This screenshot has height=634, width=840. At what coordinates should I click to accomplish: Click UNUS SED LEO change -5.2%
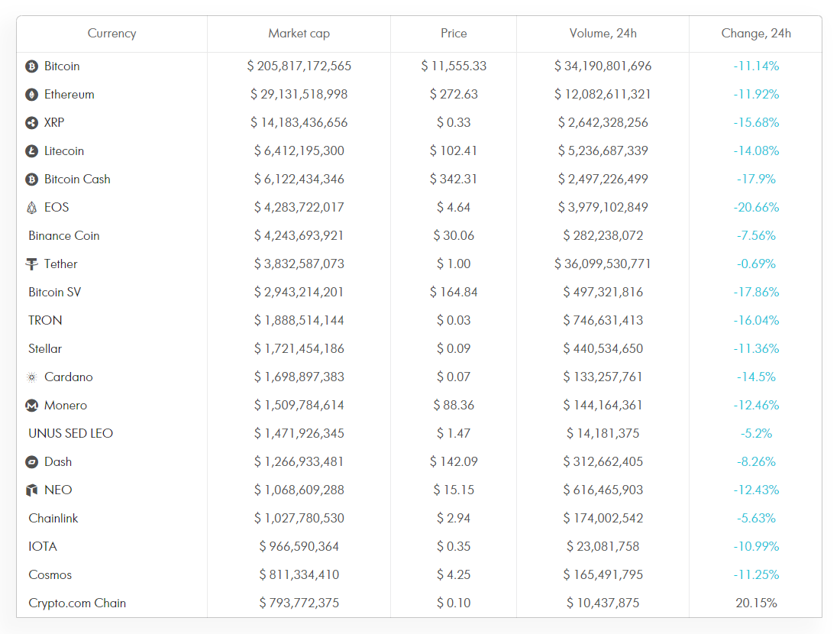pyautogui.click(x=756, y=434)
